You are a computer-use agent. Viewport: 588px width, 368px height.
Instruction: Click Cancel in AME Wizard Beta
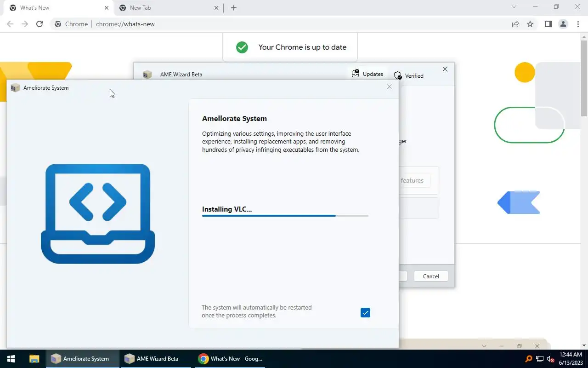431,276
